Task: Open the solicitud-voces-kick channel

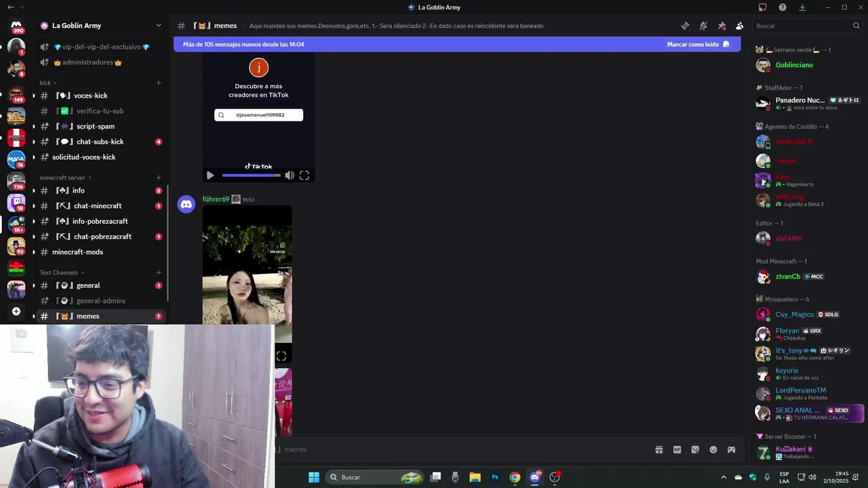Action: click(100, 157)
